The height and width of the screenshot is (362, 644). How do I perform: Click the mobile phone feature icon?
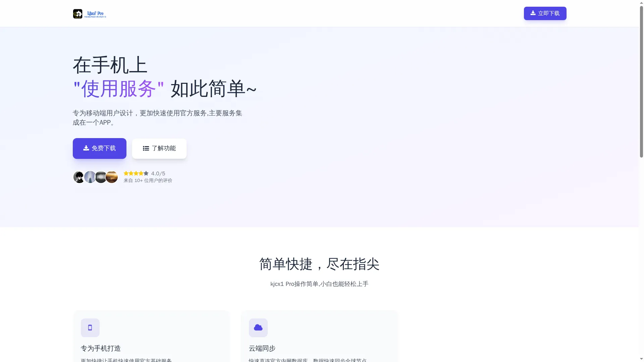click(x=90, y=327)
